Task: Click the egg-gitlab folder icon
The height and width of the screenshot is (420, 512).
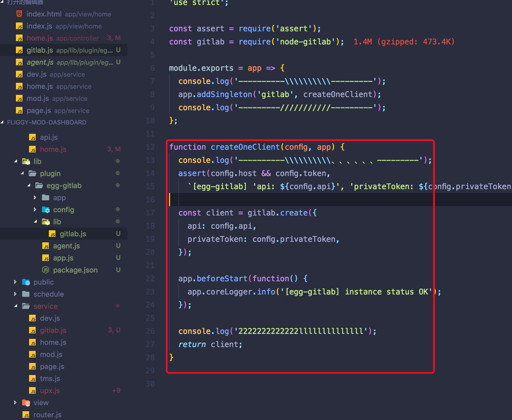Action: [x=39, y=186]
